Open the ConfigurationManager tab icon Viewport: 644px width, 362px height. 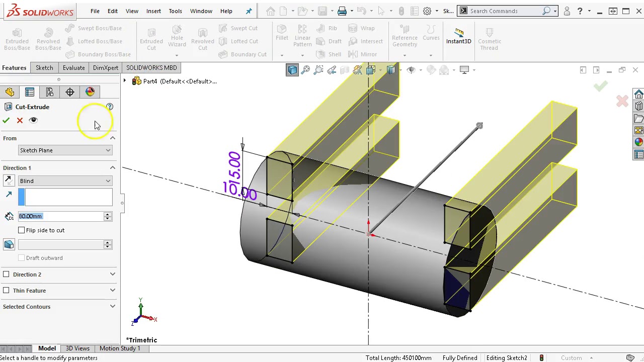(x=50, y=92)
